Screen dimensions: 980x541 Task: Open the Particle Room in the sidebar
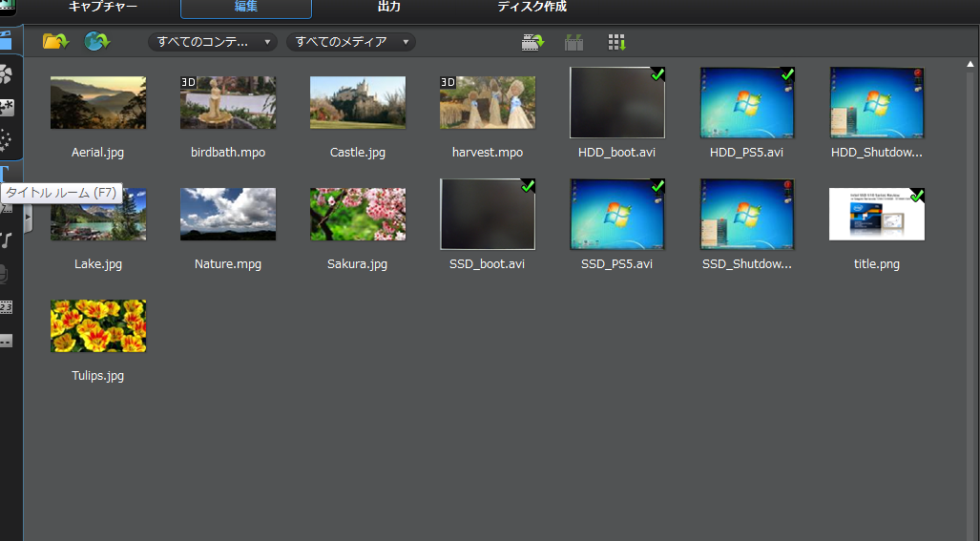(x=6, y=140)
